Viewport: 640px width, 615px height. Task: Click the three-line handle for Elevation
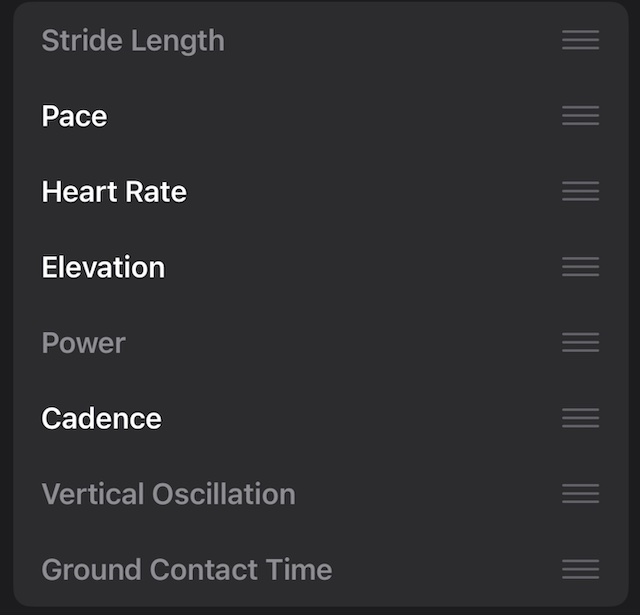point(580,267)
